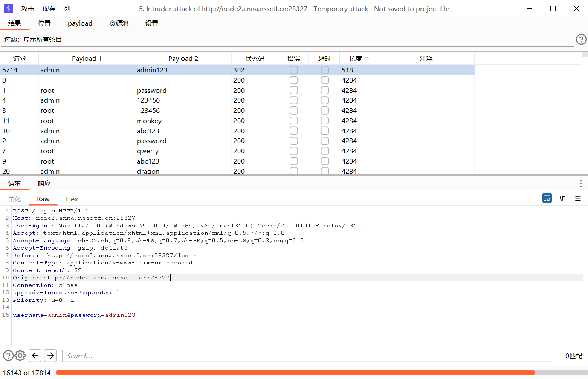Open the 保存 menu
The height and width of the screenshot is (379, 588).
(x=49, y=9)
